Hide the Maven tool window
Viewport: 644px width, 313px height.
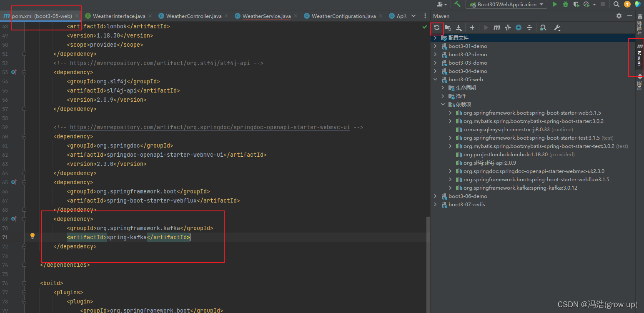coord(629,16)
